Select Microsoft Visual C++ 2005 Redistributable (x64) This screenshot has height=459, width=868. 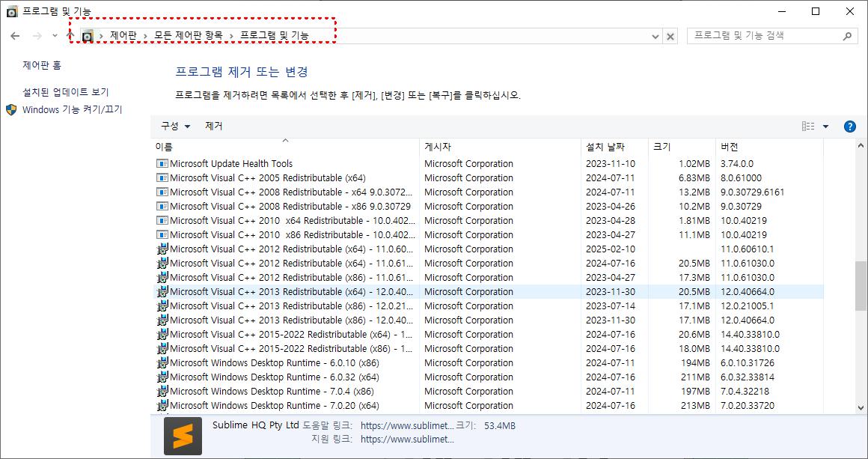point(268,177)
